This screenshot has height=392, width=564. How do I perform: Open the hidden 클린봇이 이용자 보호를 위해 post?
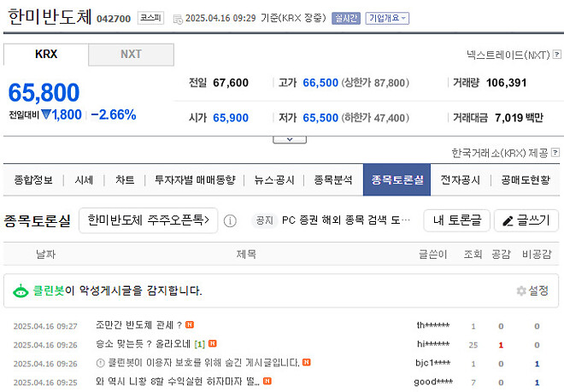click(x=203, y=362)
